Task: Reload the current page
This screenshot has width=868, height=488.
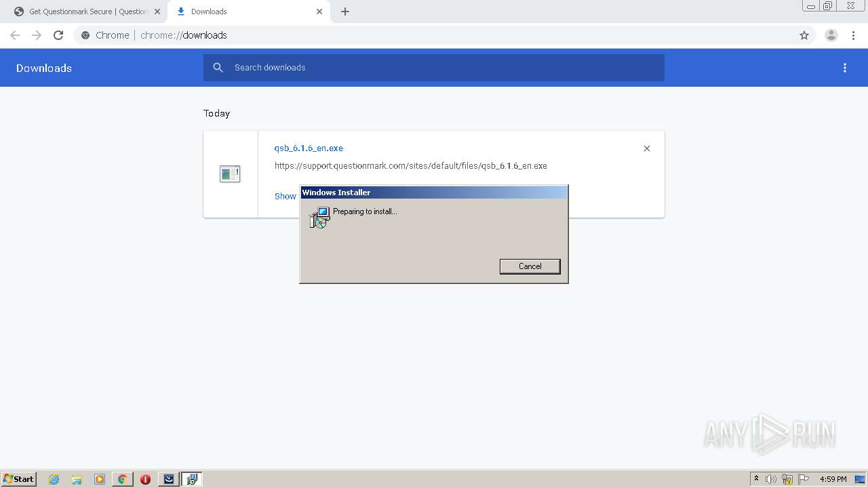Action: pos(58,35)
